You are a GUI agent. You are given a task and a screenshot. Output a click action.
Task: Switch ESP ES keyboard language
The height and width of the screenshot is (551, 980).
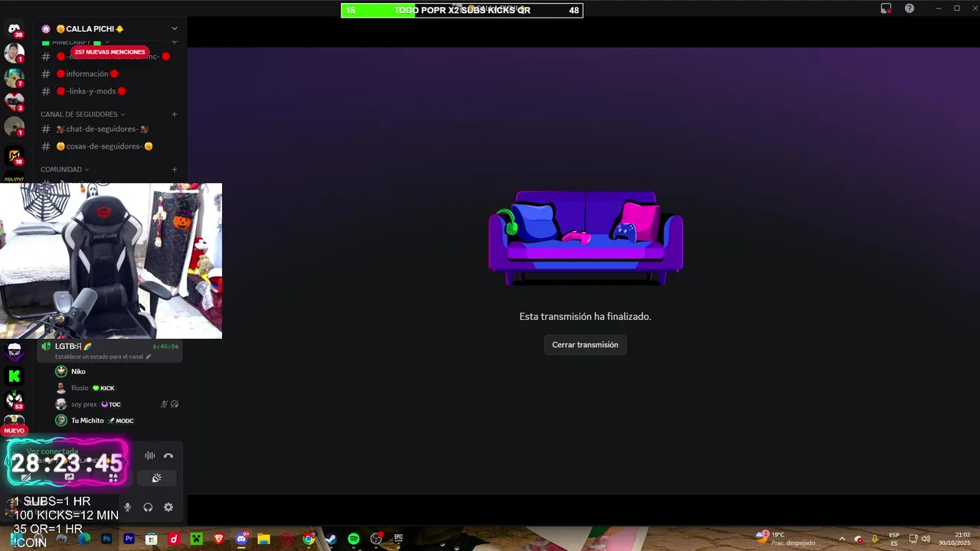(x=894, y=539)
